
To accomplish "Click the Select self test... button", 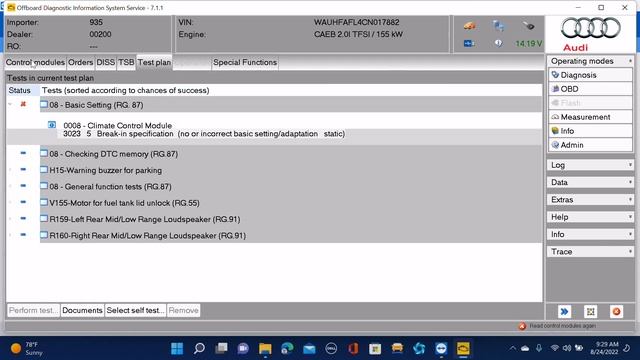I will pos(136,311).
